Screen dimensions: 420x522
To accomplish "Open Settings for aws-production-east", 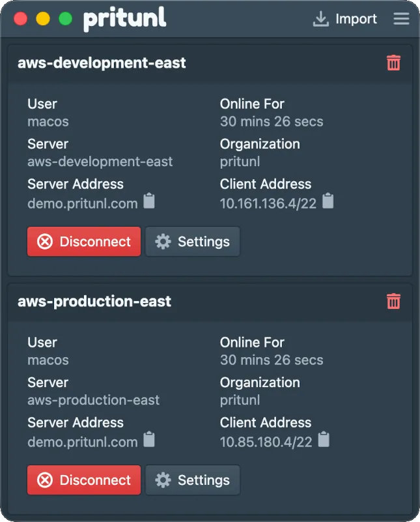I will click(x=193, y=480).
